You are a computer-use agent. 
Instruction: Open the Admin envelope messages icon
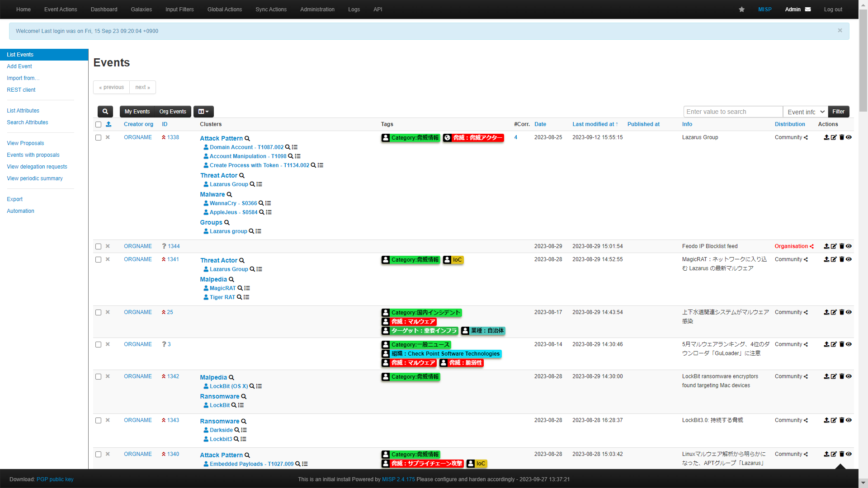[x=808, y=9]
